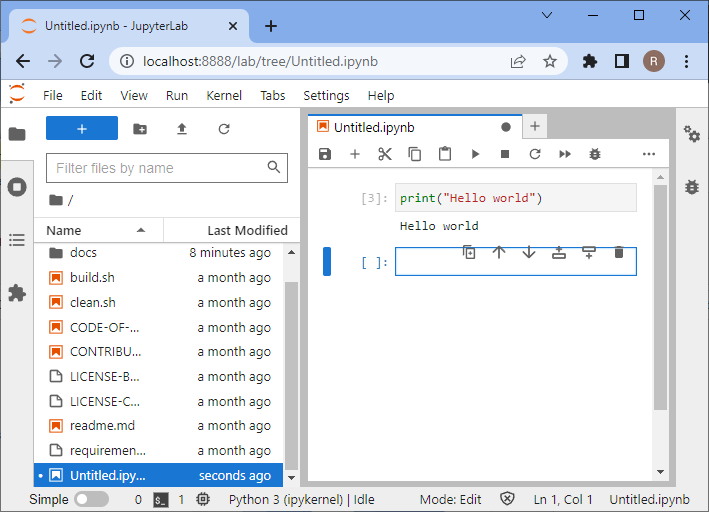Save the notebook using the toolbar disk icon

tap(325, 154)
